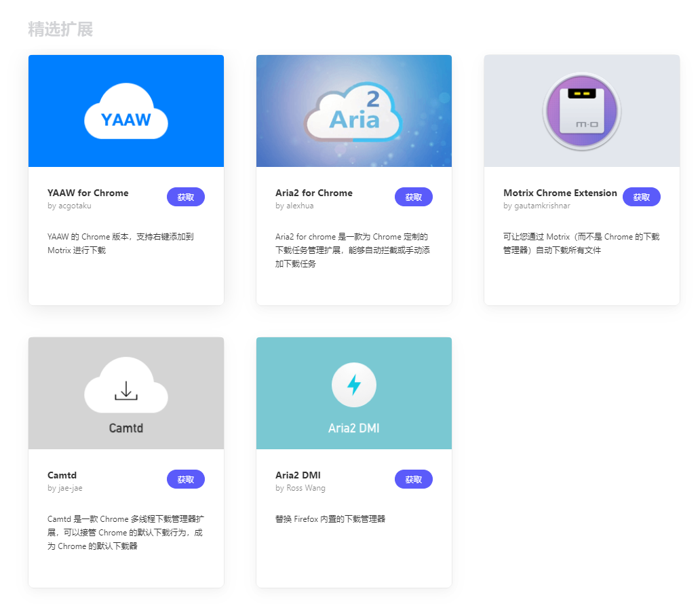
Task: Click author text by jae-jae
Action: pyautogui.click(x=65, y=489)
